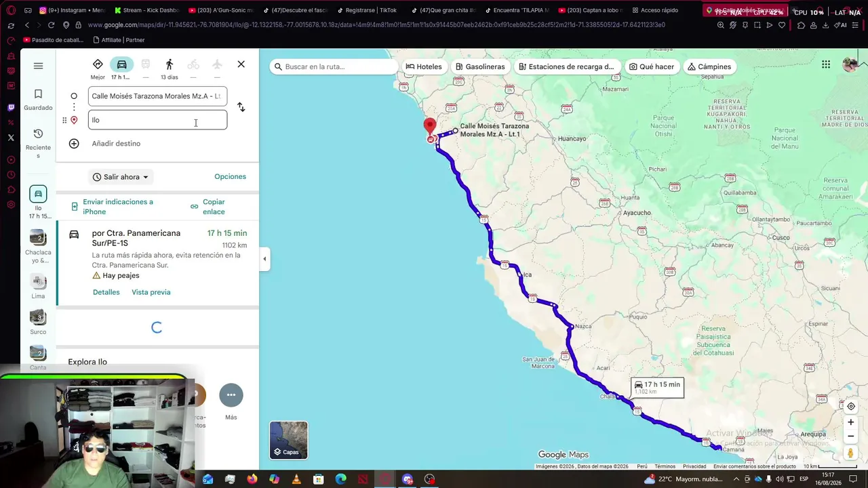Filter route by Qué hacer

652,66
